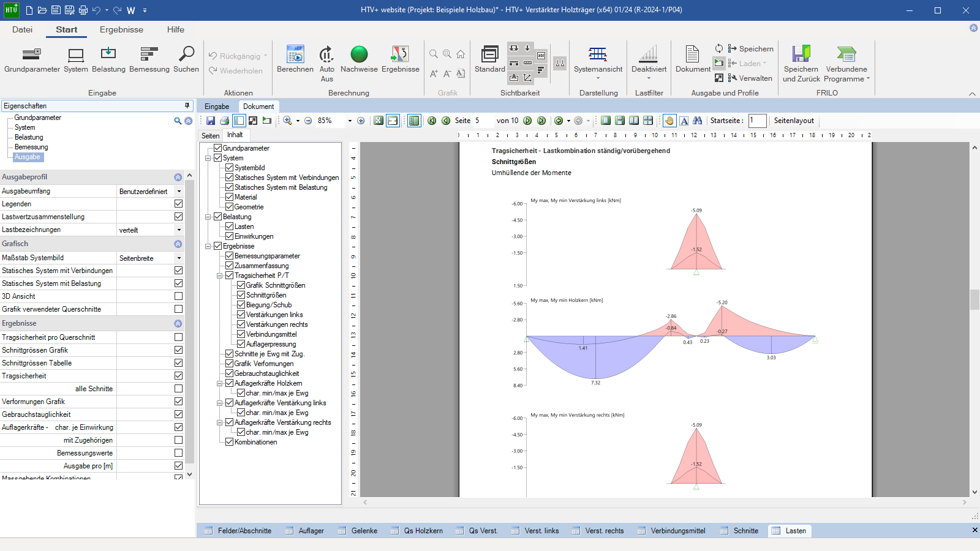The image size is (980, 551).
Task: Collapse the Ausgabeprofil section
Action: click(x=178, y=177)
